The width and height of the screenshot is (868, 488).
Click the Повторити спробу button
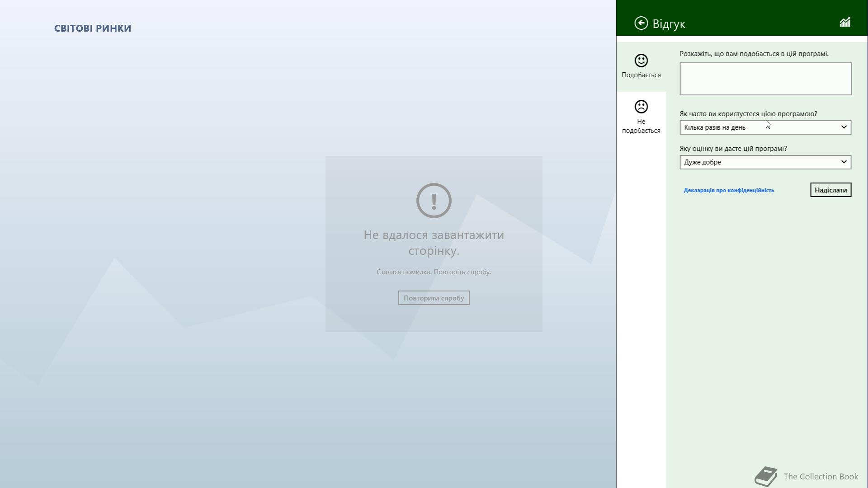pos(434,298)
